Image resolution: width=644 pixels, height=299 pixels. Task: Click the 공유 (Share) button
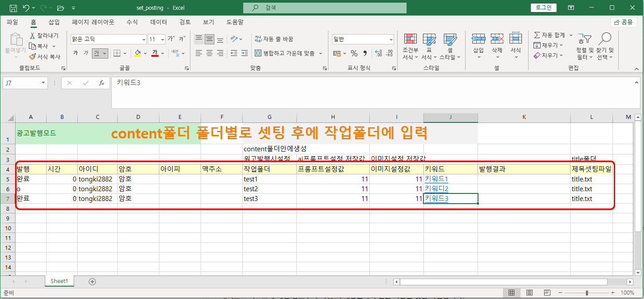pos(624,22)
